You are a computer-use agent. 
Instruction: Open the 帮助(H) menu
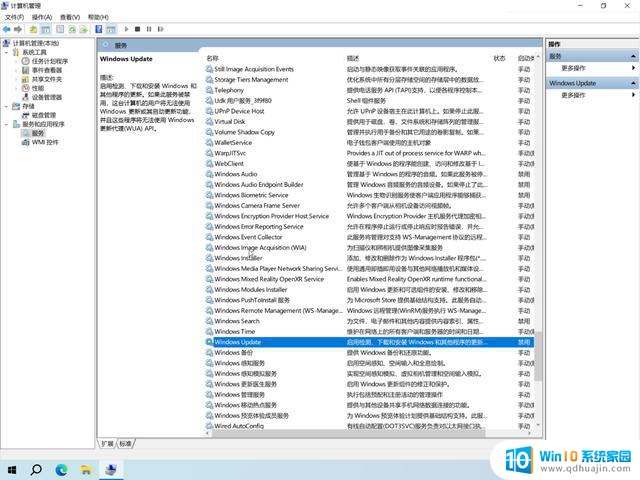[98, 17]
